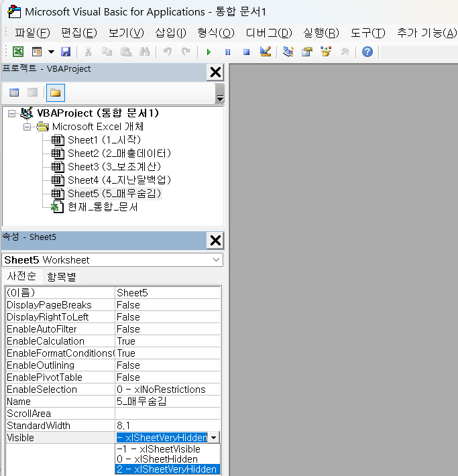Screen dimensions: 458x476
Task: Open the 추가 기능(A) menu
Action: [x=426, y=33]
